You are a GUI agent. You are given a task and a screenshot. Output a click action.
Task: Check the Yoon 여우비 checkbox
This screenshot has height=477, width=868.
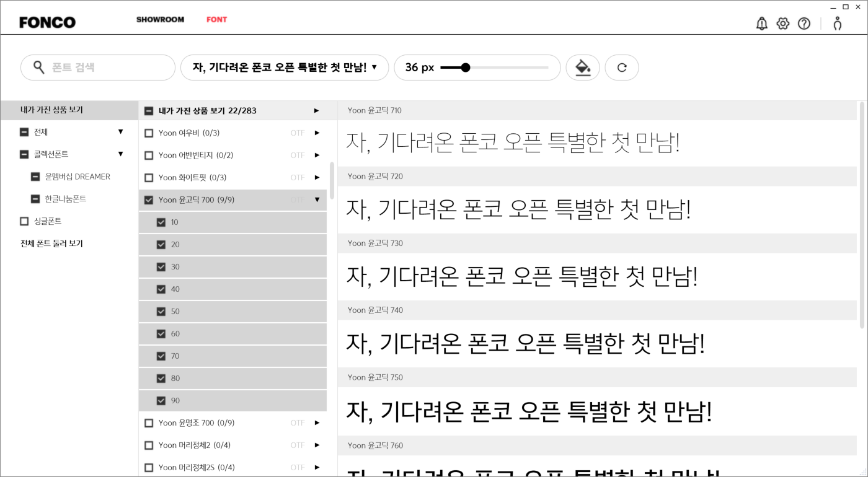coord(149,133)
